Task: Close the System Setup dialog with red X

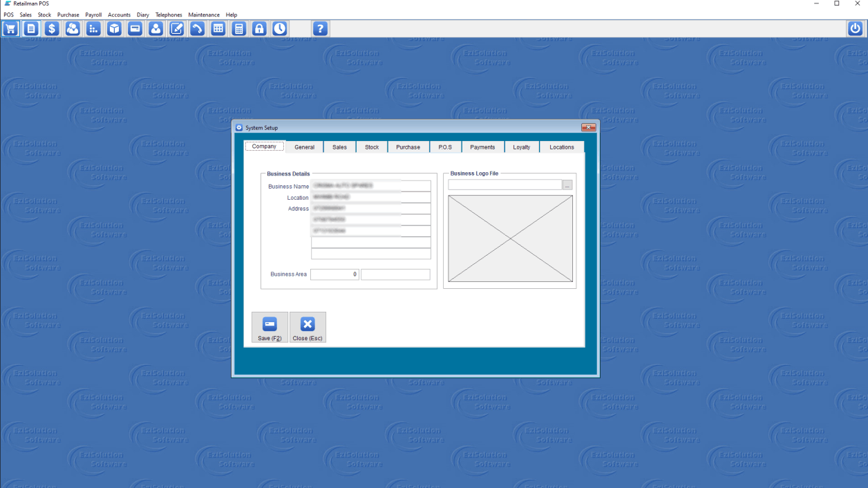Action: 588,127
